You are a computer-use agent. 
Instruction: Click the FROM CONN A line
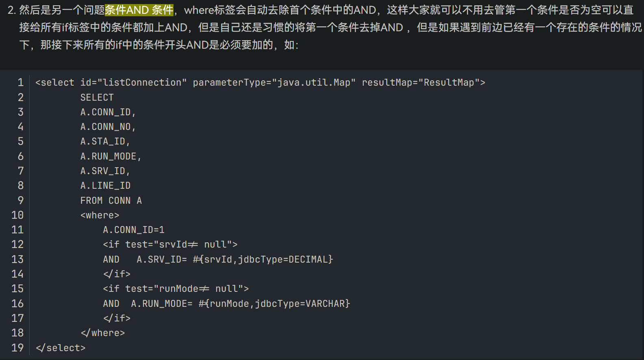pos(111,200)
